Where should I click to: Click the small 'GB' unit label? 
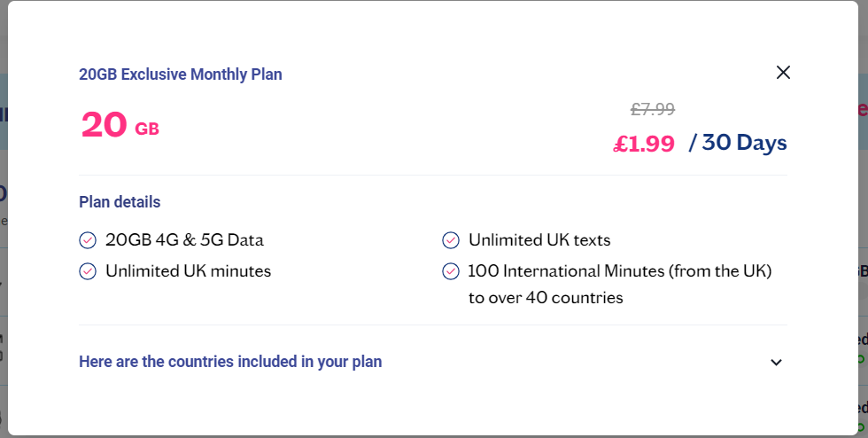pyautogui.click(x=147, y=129)
